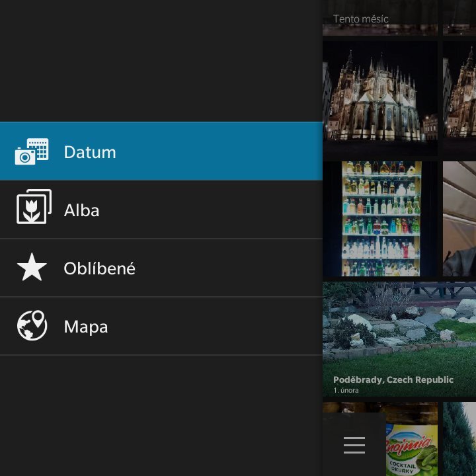
Task: Click the Tento měsíc section header
Action: coord(361,19)
